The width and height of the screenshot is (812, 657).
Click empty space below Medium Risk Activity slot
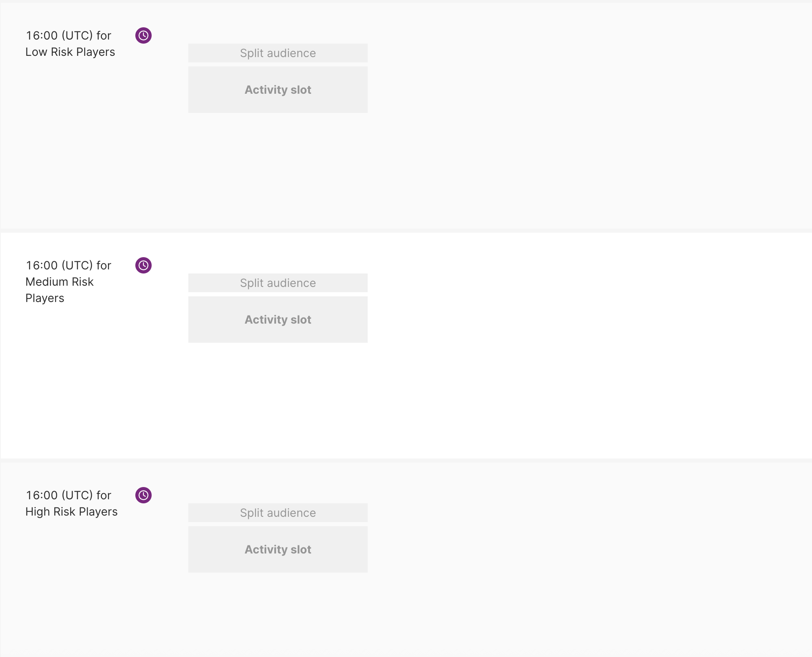278,399
